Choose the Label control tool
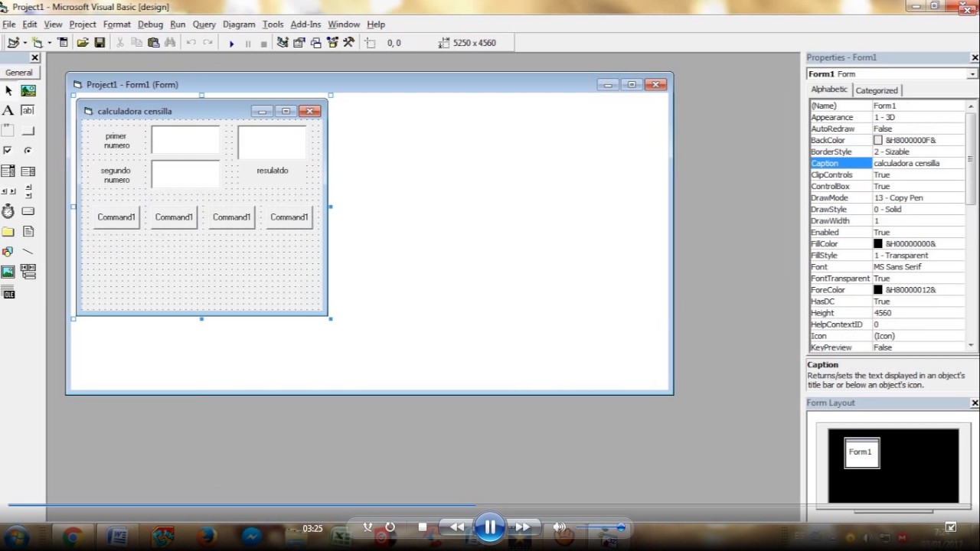 tap(8, 110)
